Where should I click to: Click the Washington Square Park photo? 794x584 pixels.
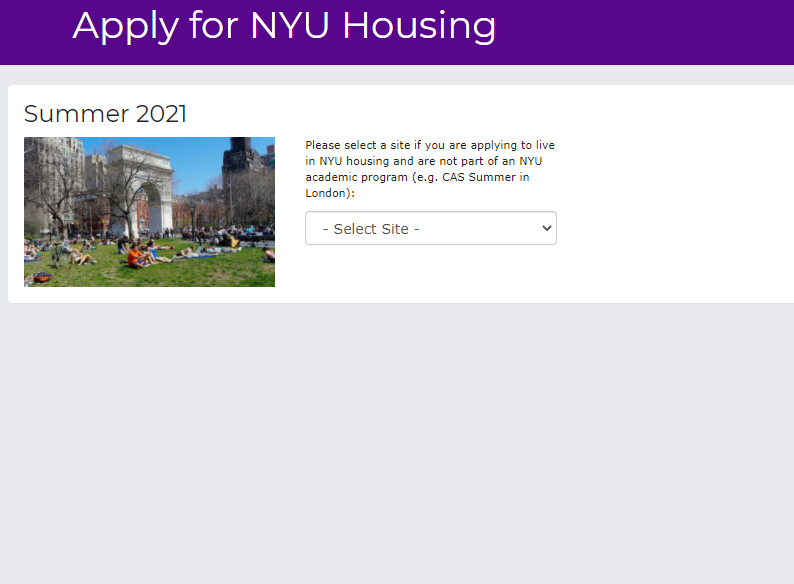[149, 212]
